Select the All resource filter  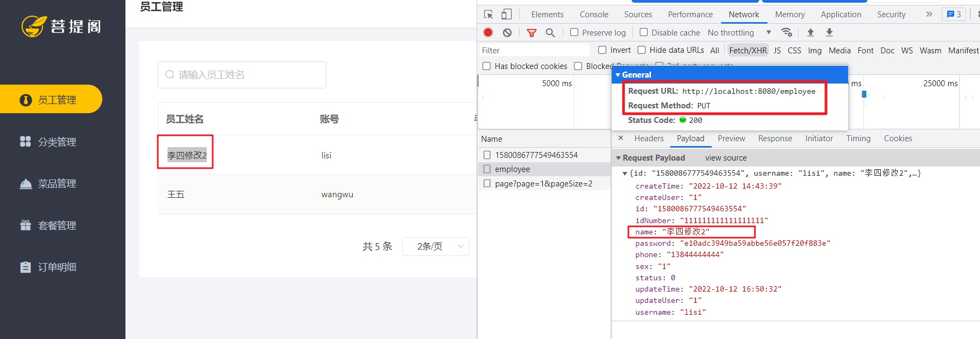715,50
